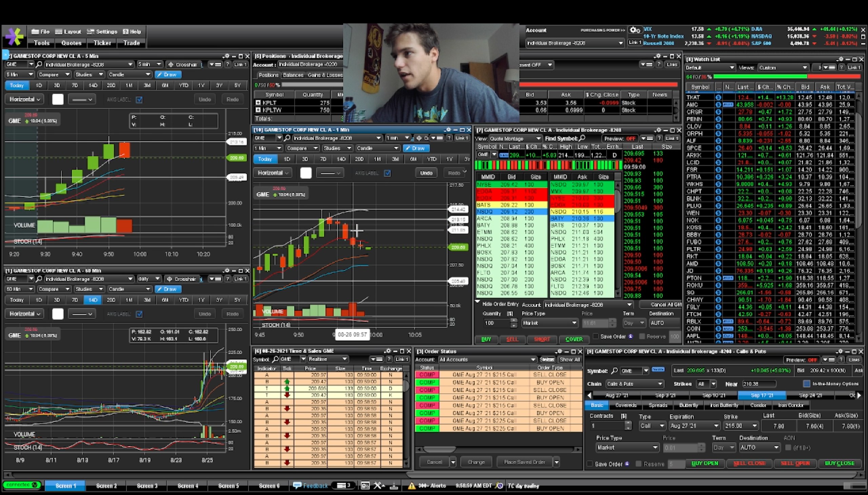
Task: Click the download tray icon in status bar
Action: (394, 486)
